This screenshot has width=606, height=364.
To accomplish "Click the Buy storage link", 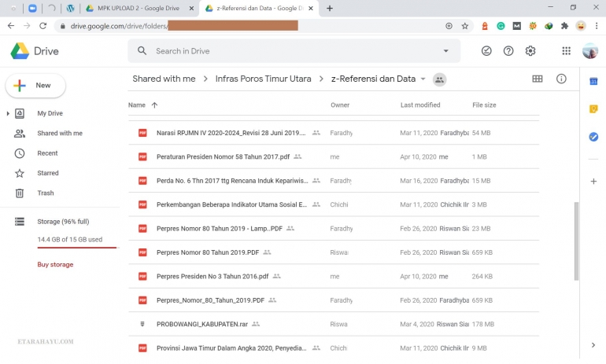I will 55,265.
